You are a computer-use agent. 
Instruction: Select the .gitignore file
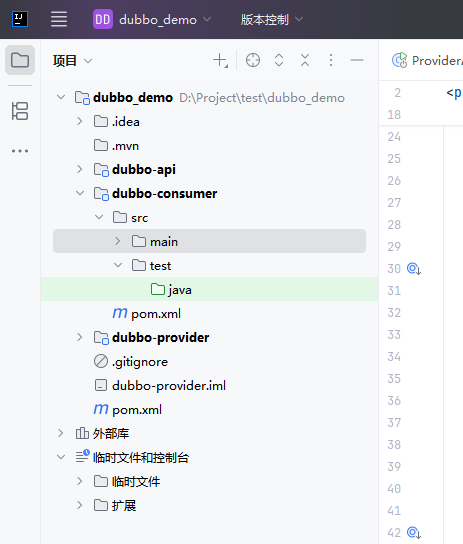tap(139, 362)
